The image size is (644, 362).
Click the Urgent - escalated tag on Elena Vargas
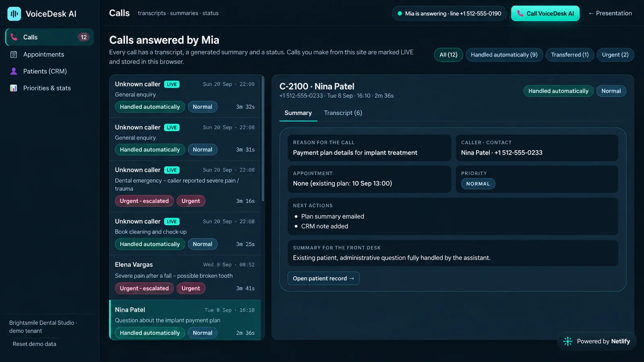click(x=144, y=288)
